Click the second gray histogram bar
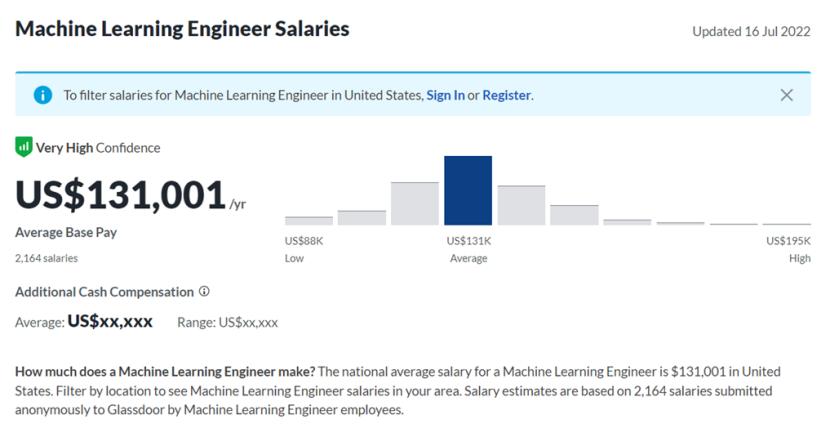This screenshot has width=830, height=437. point(362,217)
